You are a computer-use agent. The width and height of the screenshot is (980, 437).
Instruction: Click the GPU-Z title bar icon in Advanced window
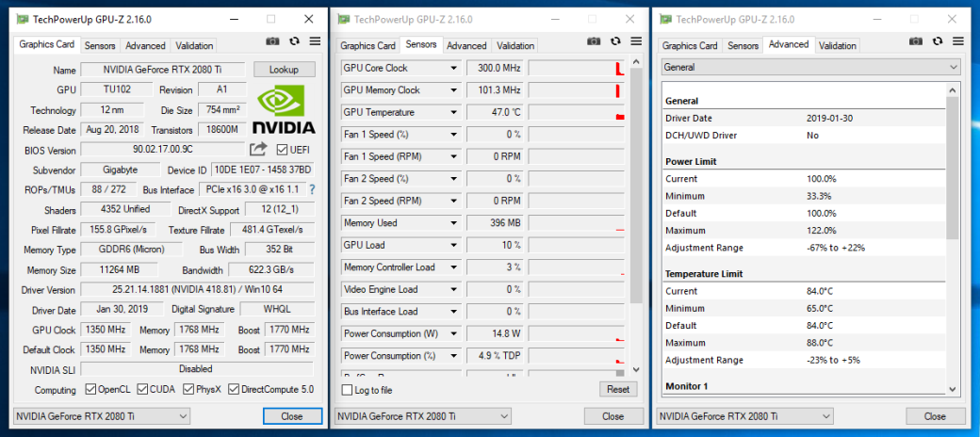(665, 19)
